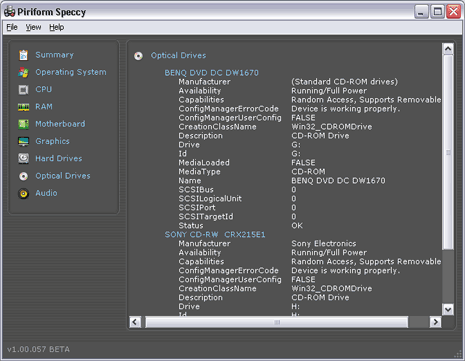Click the Optical Drives disc icon in sidebar
Viewport: 465px width, 361px height.
pos(23,176)
